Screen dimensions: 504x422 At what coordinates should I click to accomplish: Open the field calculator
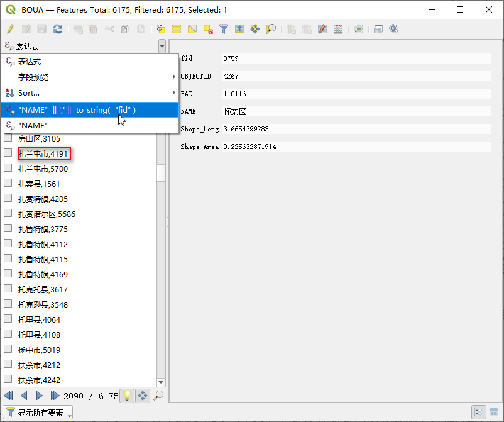[x=338, y=29]
